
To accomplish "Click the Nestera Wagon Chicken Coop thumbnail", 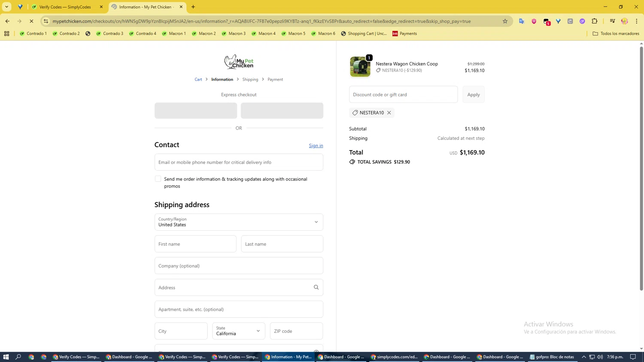I will (x=360, y=67).
